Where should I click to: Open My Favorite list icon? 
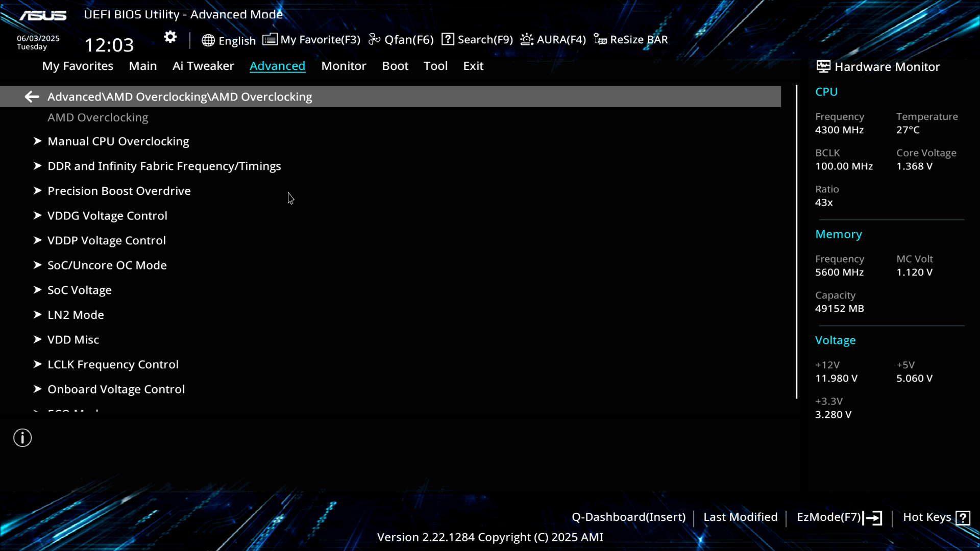tap(270, 39)
